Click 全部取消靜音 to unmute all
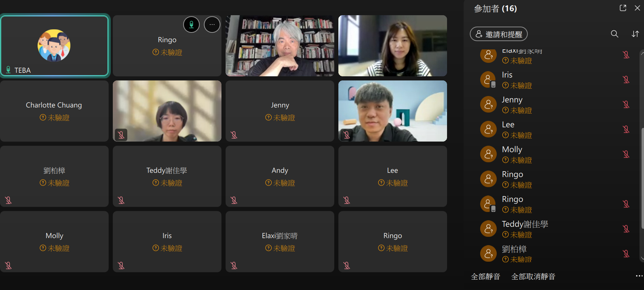This screenshot has height=290, width=644. (533, 277)
